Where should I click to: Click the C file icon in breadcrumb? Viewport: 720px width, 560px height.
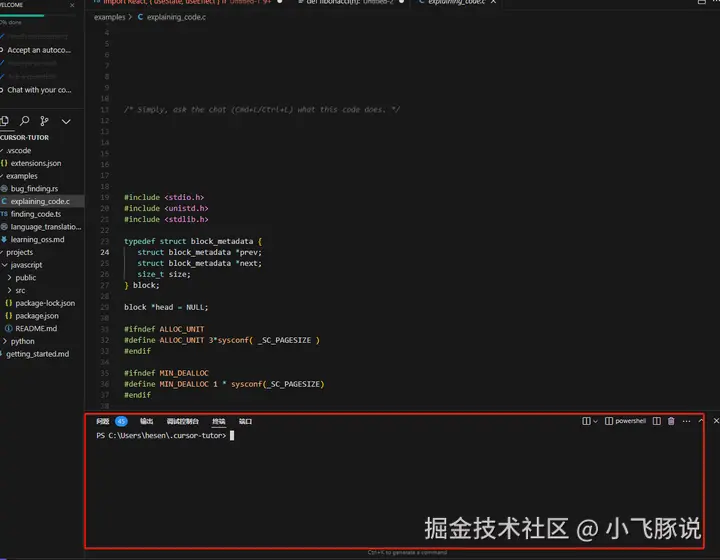coord(140,17)
